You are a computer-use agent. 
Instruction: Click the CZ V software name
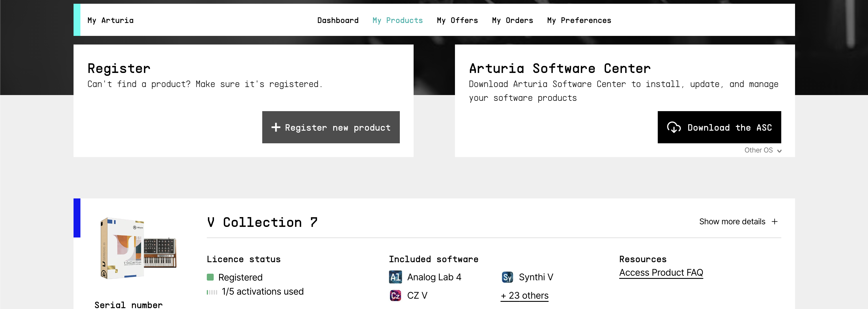417,296
